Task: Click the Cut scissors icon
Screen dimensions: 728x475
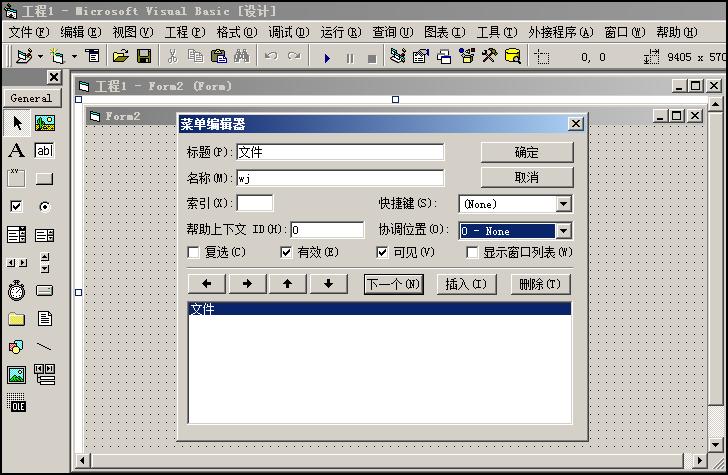Action: [173, 56]
